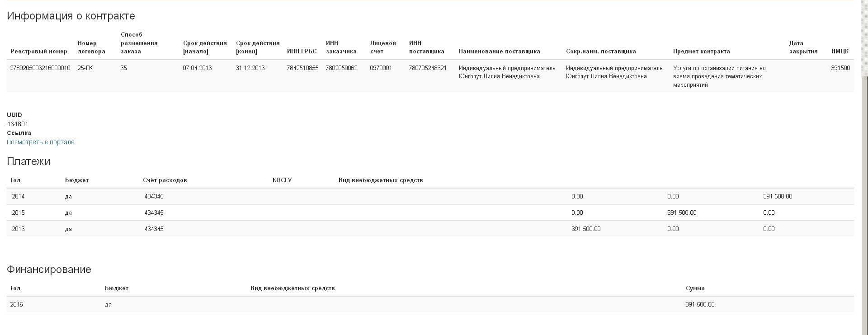Click 'Способ размещения заказа' header
Image resolution: width=868 pixels, height=335 pixels.
(139, 43)
